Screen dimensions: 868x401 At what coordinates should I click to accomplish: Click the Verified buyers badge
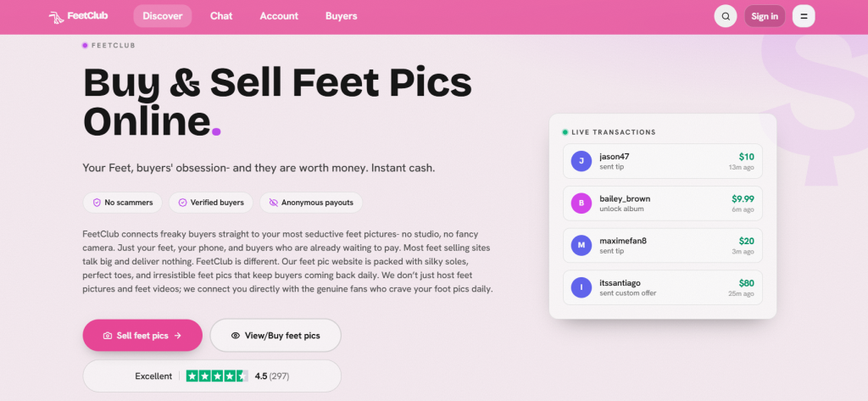click(211, 203)
